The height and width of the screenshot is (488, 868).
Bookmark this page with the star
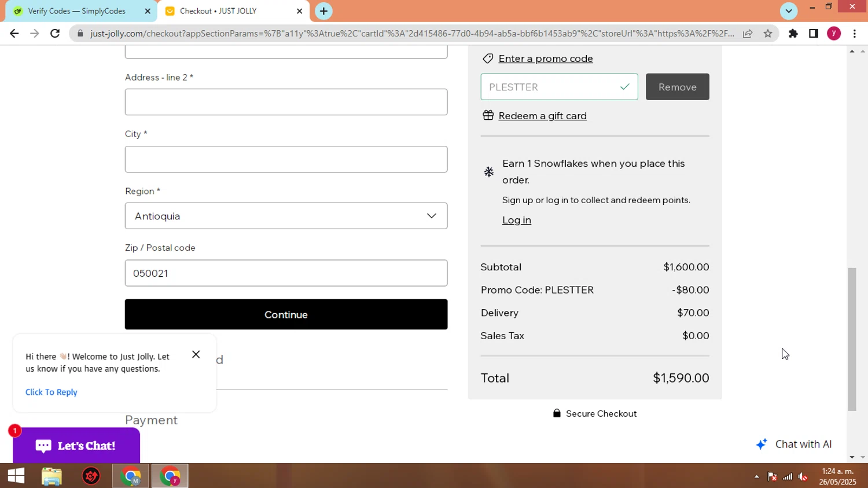pos(768,34)
